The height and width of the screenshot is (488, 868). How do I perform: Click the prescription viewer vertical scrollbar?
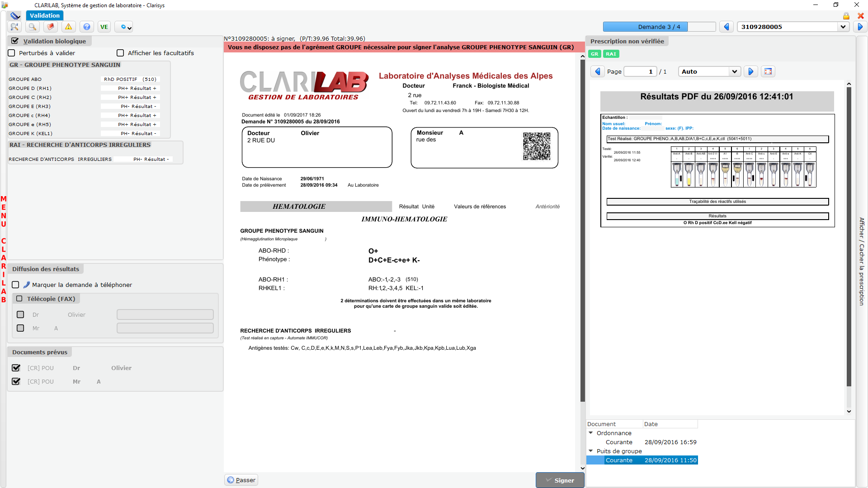pyautogui.click(x=849, y=237)
